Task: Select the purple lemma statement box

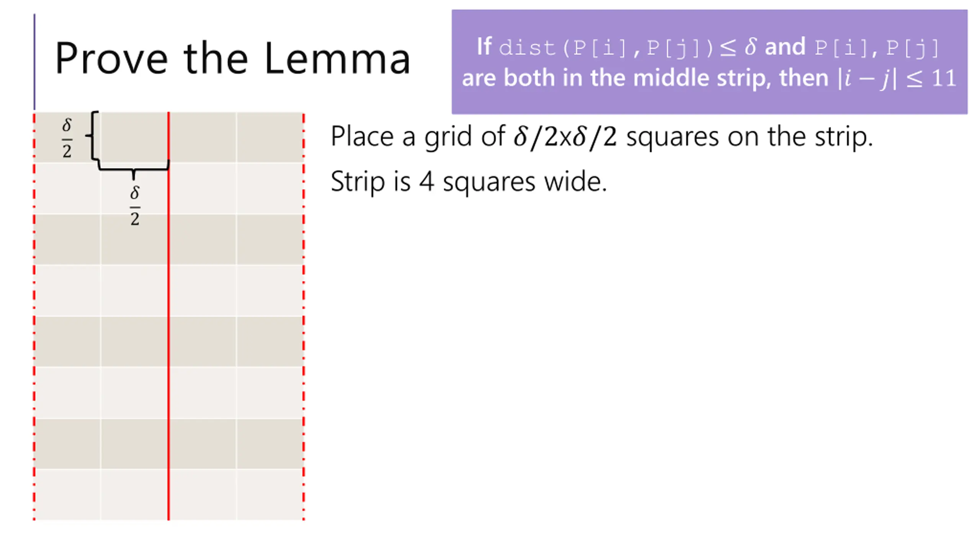Action: 709,62
